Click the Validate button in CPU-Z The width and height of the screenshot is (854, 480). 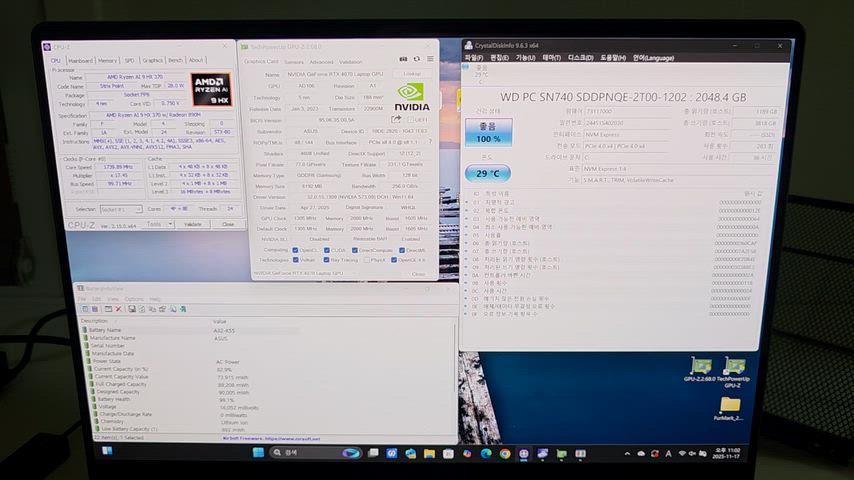193,224
